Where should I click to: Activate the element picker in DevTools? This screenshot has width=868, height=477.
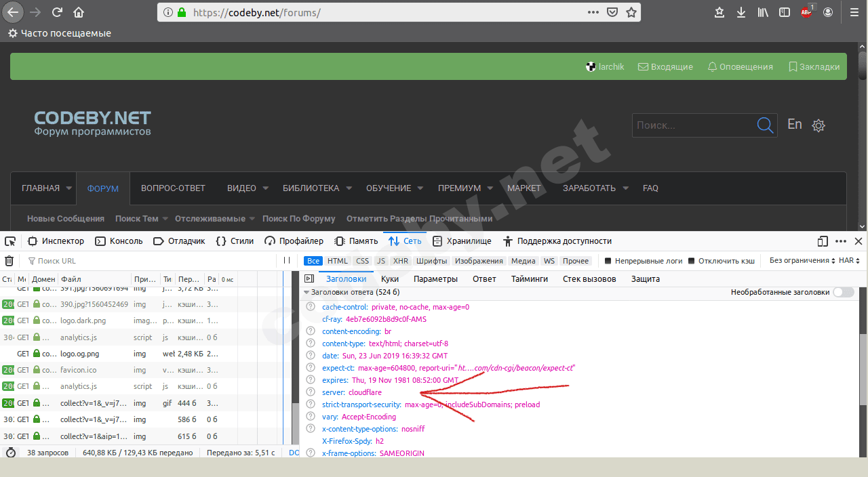tap(9, 241)
